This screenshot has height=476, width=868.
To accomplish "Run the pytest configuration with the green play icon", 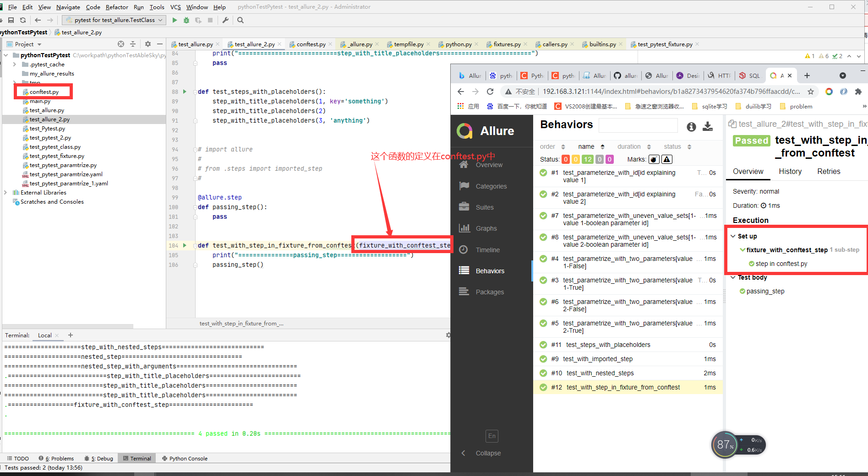I will pos(175,20).
